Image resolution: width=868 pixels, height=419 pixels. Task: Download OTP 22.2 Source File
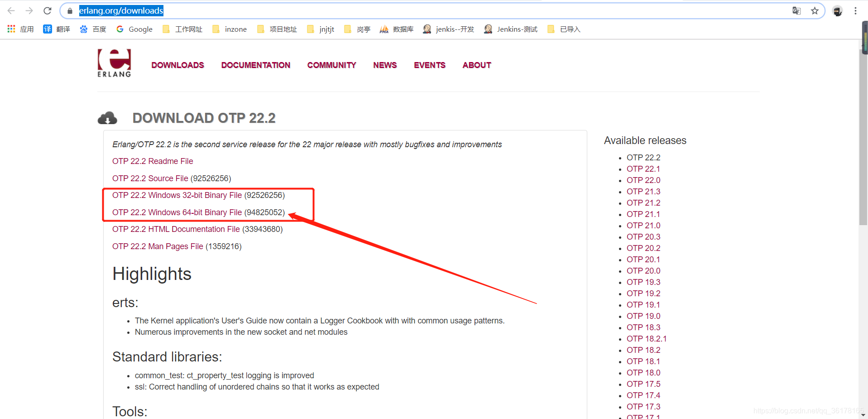point(150,178)
